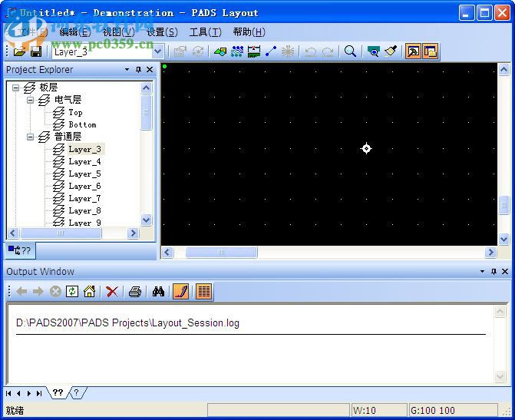Switch to the ? output tab
The width and height of the screenshot is (515, 420).
tap(77, 392)
